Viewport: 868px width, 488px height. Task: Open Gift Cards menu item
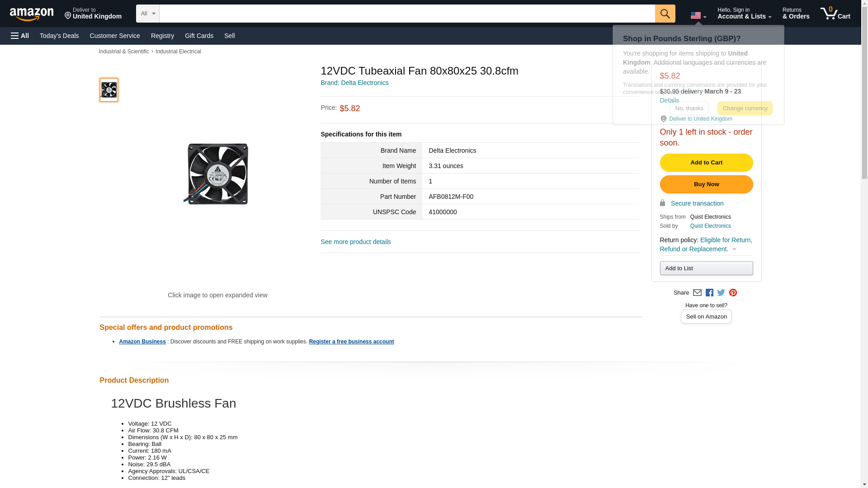tap(199, 36)
